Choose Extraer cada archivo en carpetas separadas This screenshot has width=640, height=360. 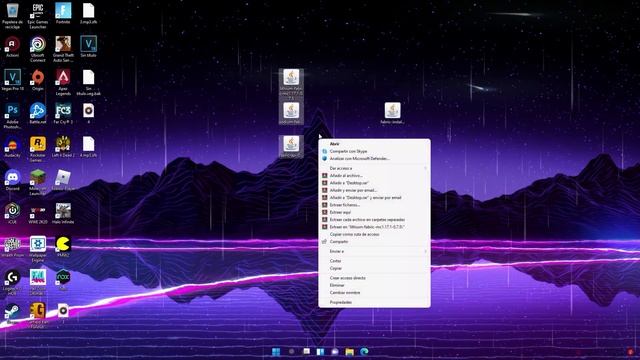(367, 220)
